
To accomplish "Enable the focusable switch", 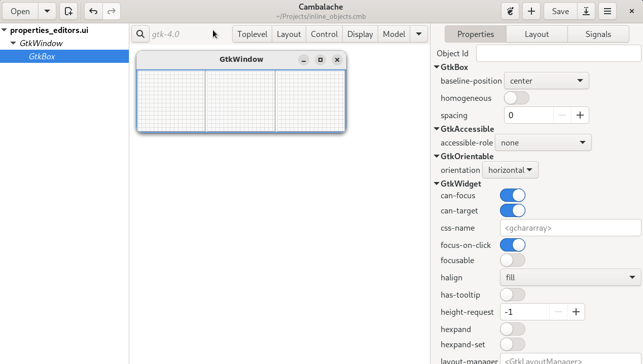I will click(513, 260).
